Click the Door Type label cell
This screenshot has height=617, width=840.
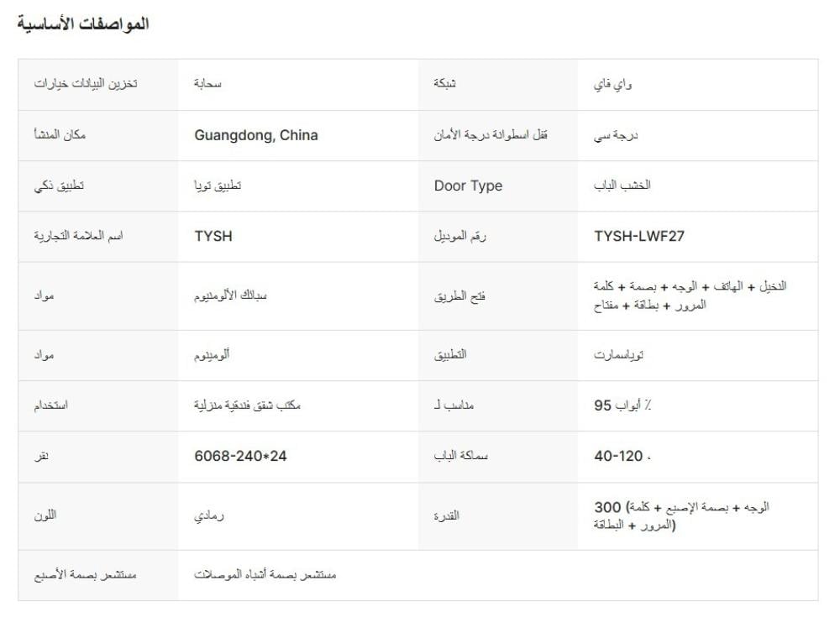click(468, 186)
